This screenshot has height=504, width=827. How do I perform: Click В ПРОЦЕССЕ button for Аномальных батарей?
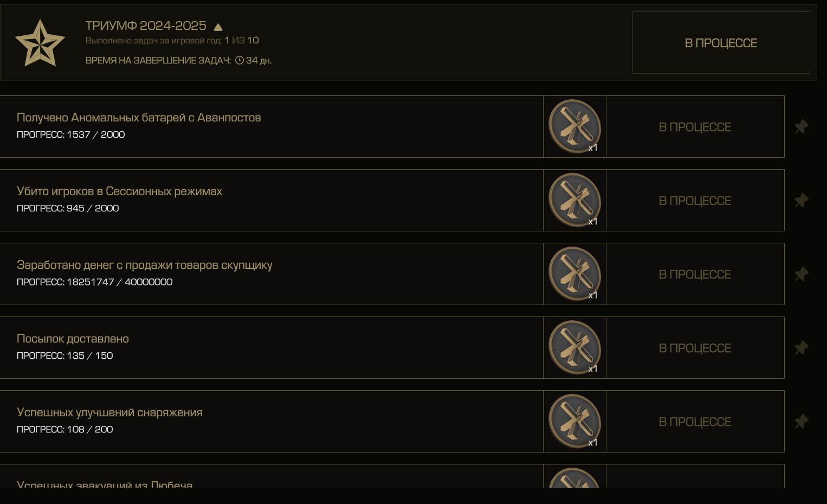pyautogui.click(x=695, y=127)
